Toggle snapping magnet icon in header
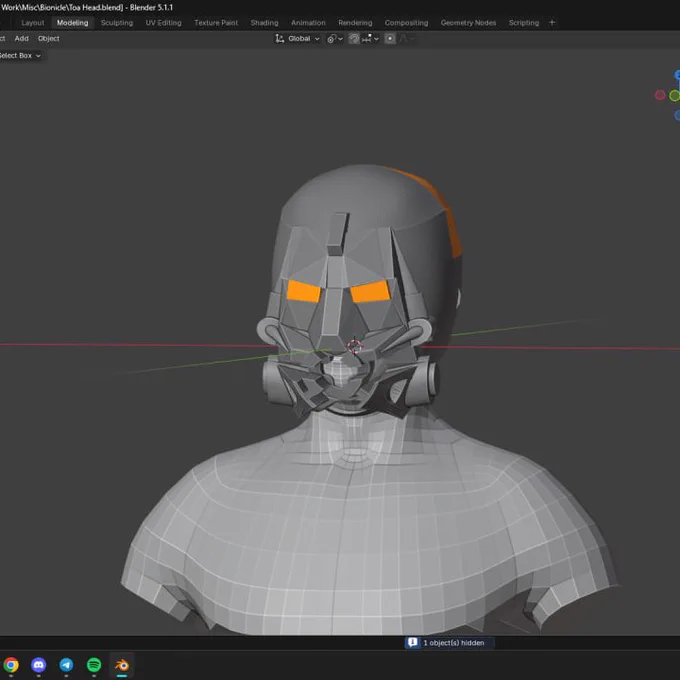The image size is (680, 680). click(x=354, y=39)
